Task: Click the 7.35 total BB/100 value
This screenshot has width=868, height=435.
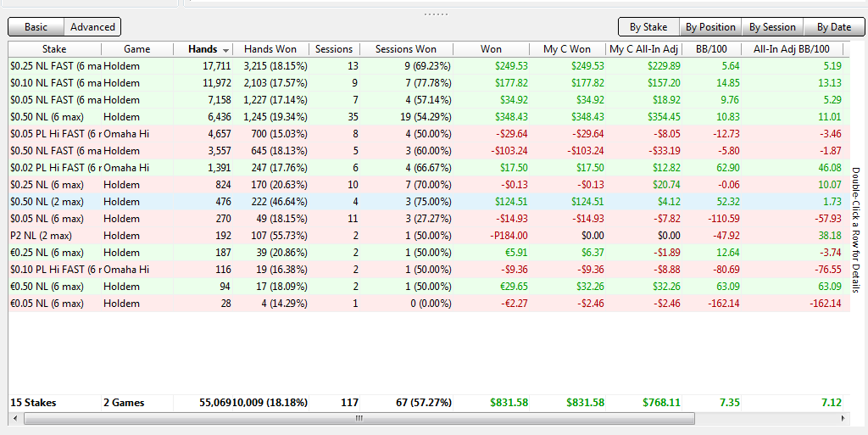Action: point(730,402)
